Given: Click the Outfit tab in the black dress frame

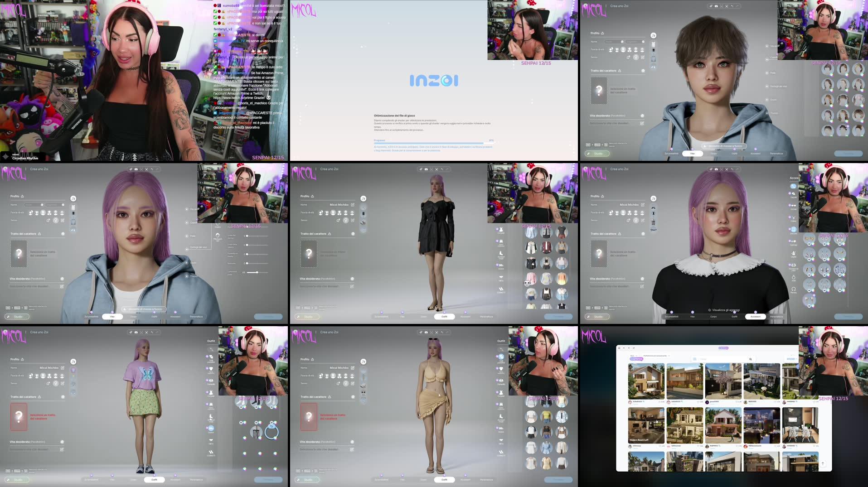Looking at the screenshot, I should [444, 317].
